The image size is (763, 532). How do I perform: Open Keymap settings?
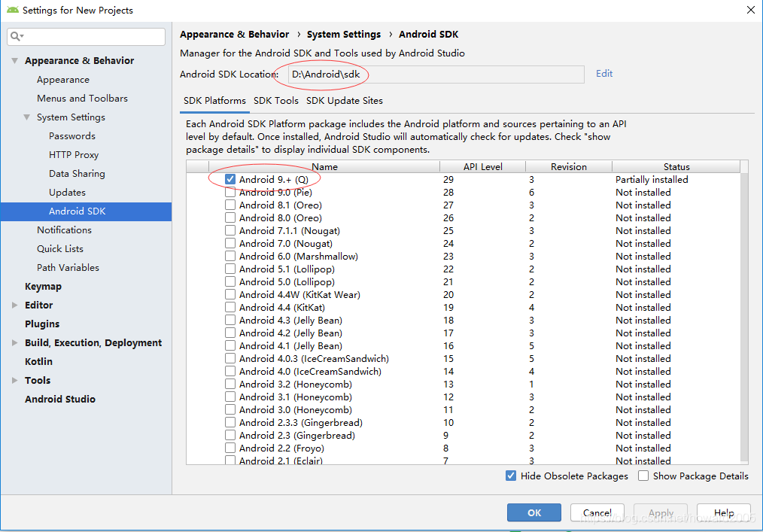[43, 287]
